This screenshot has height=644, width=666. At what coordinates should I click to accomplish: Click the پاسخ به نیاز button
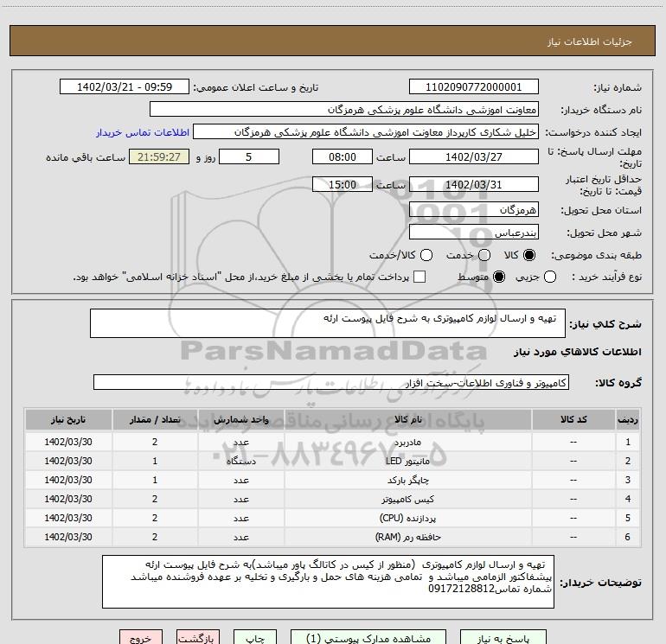[x=503, y=638]
